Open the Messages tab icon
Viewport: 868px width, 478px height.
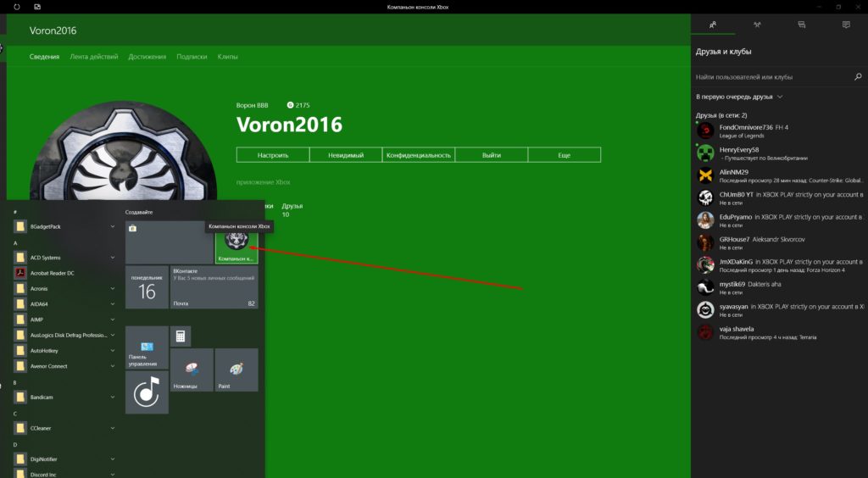[x=802, y=25]
